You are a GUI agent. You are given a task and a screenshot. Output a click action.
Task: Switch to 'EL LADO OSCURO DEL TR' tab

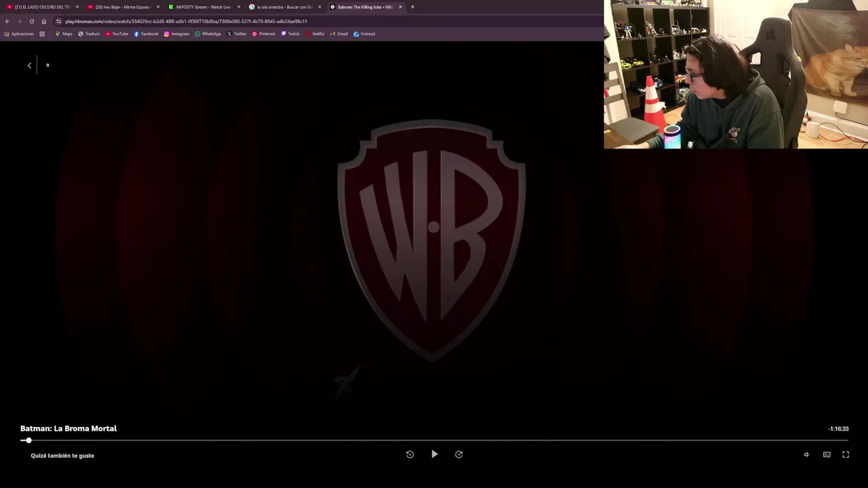pos(42,7)
